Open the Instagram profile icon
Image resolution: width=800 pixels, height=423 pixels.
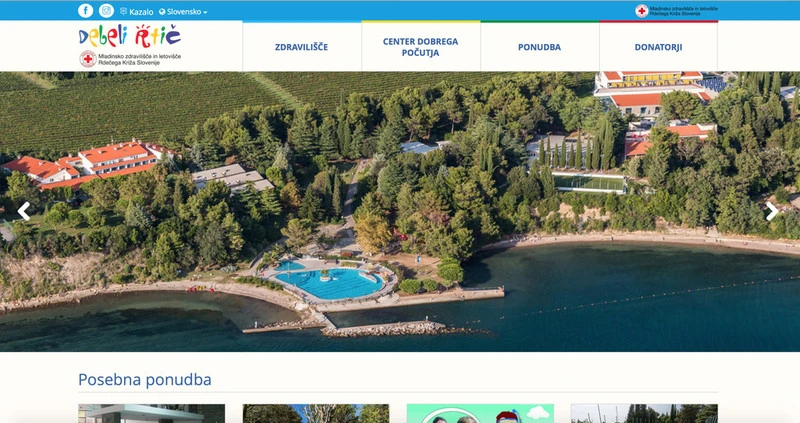click(x=106, y=10)
